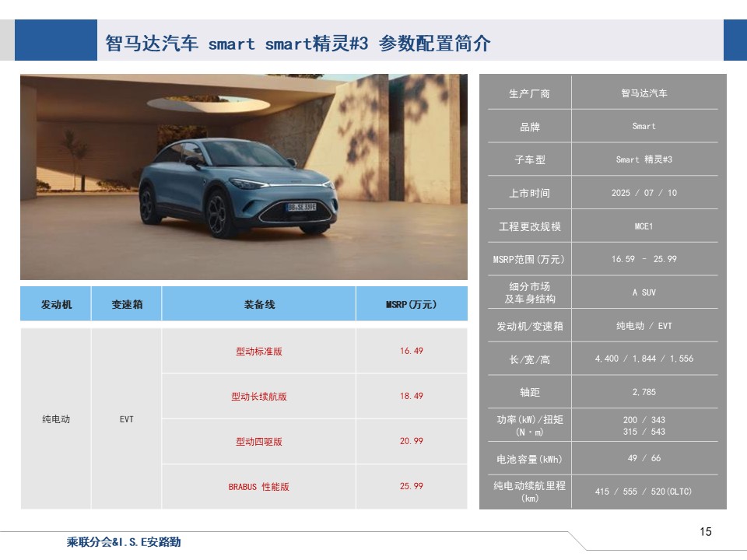Select the power value 315 / 543
The width and height of the screenshot is (747, 560).
click(x=644, y=432)
